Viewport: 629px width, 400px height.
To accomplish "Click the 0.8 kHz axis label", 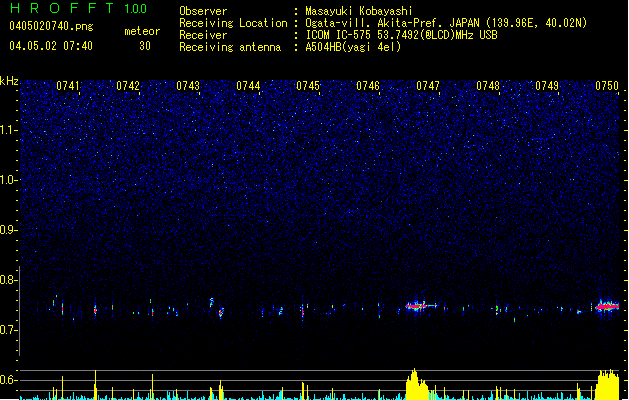I will [x=8, y=280].
